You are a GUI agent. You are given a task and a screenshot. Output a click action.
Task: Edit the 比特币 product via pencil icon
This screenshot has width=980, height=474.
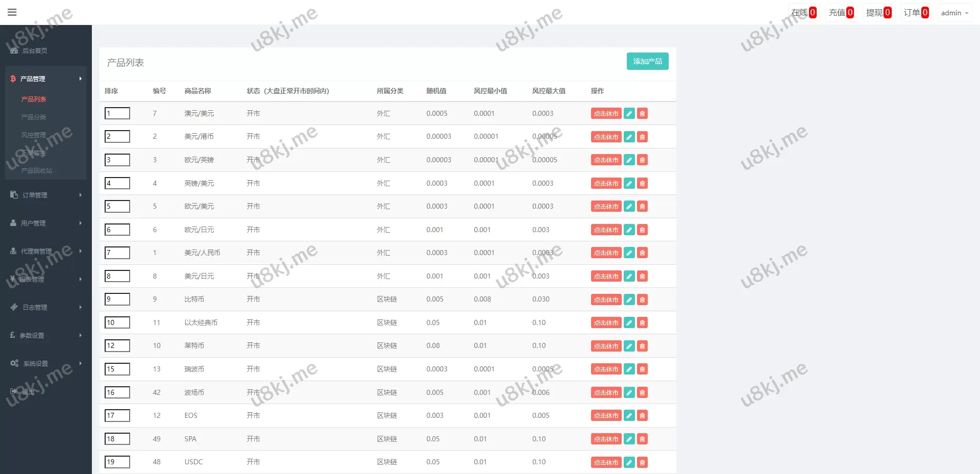point(629,300)
